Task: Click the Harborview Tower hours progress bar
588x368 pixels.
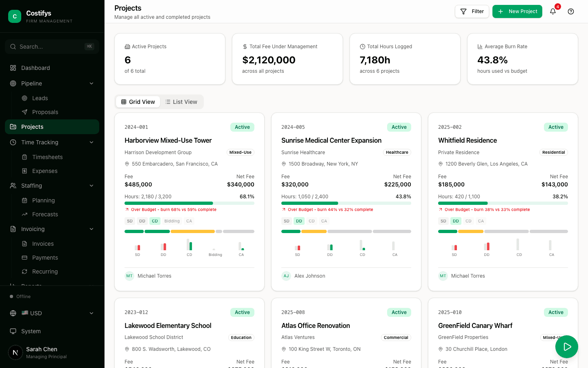Action: pos(189,203)
